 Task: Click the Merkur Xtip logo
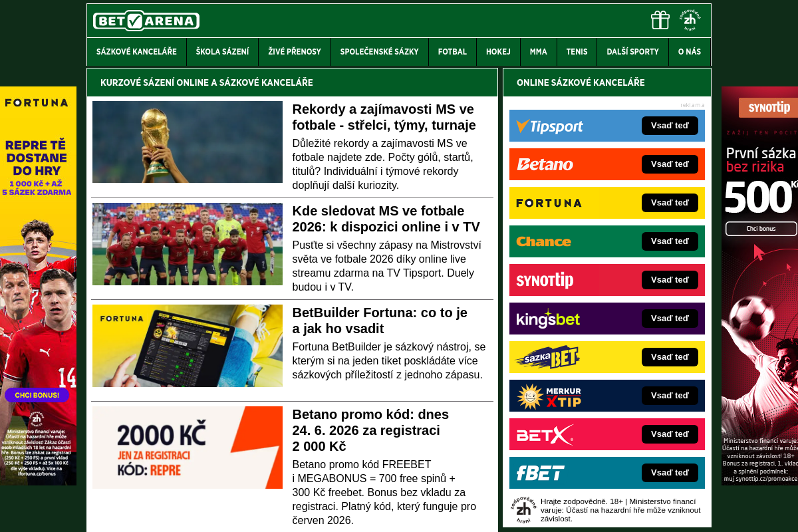(549, 396)
